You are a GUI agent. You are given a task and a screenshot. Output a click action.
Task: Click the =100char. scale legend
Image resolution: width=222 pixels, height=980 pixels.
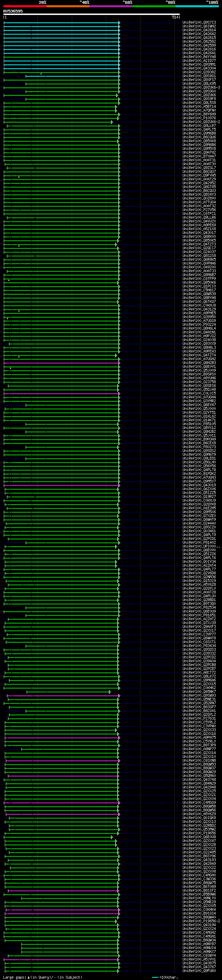pos(165,977)
